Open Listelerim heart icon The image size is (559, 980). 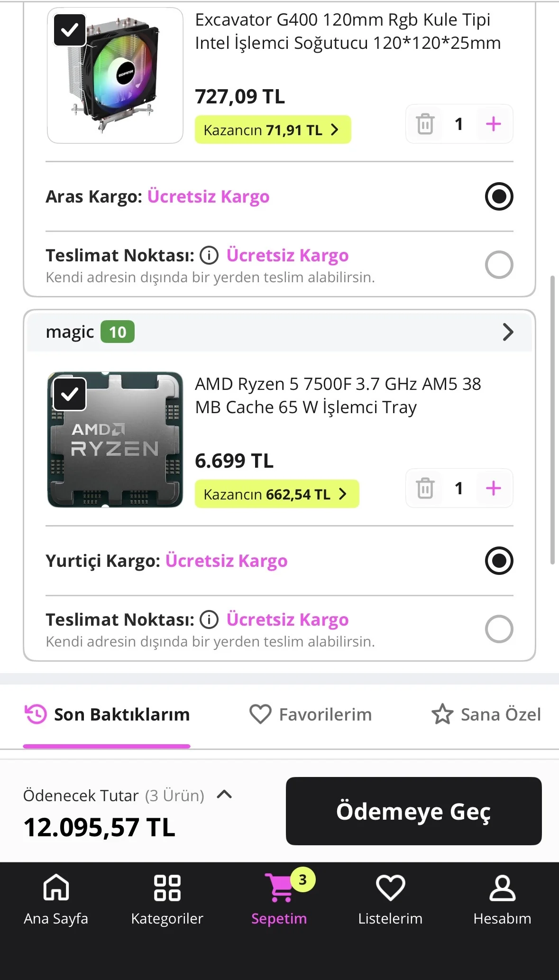tap(390, 888)
